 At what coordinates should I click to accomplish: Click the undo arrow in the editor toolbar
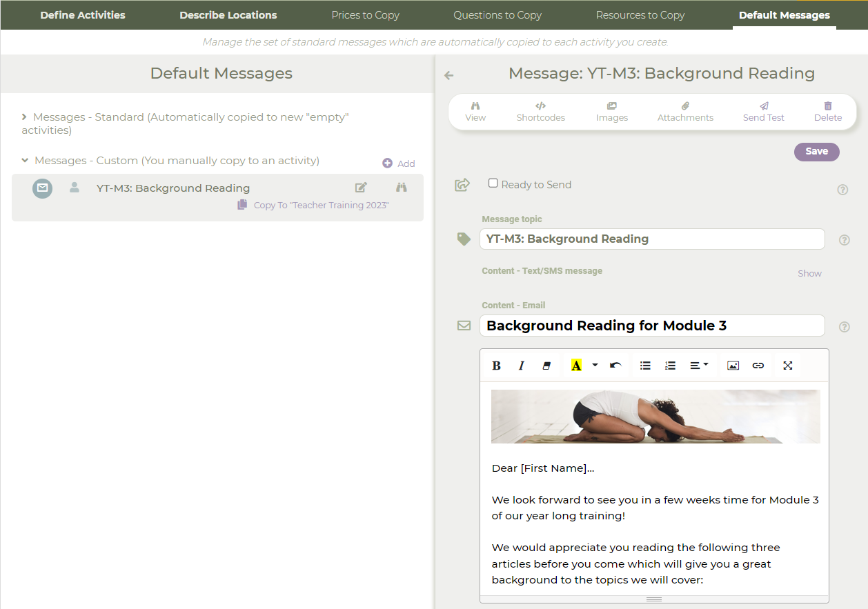coord(616,366)
